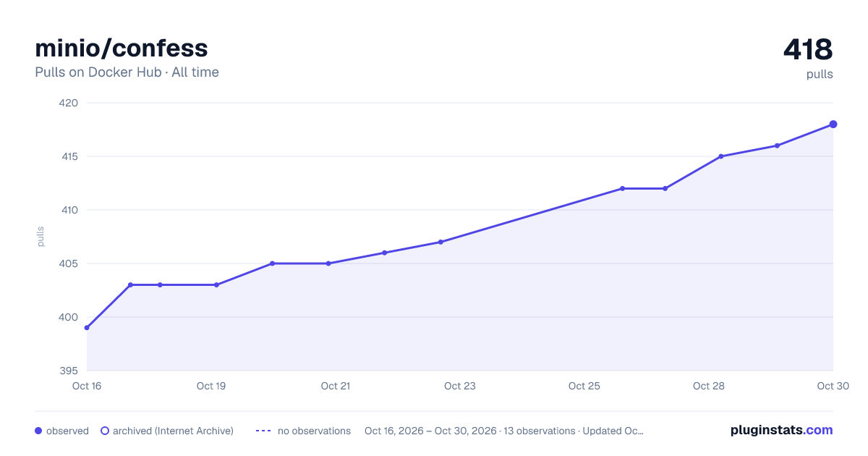The image size is (868, 456).
Task: Click the '395' y-axis label
Action: click(69, 371)
